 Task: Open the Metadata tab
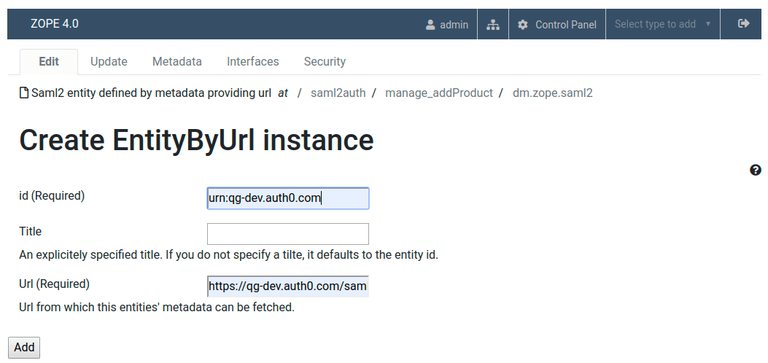coord(177,62)
